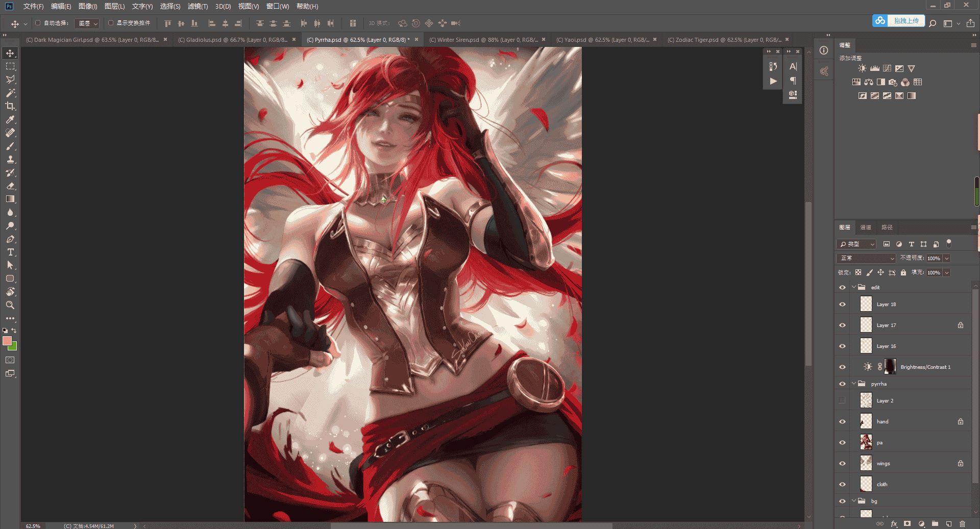This screenshot has height=529, width=980.
Task: Collapse the bg layer group
Action: coord(853,501)
